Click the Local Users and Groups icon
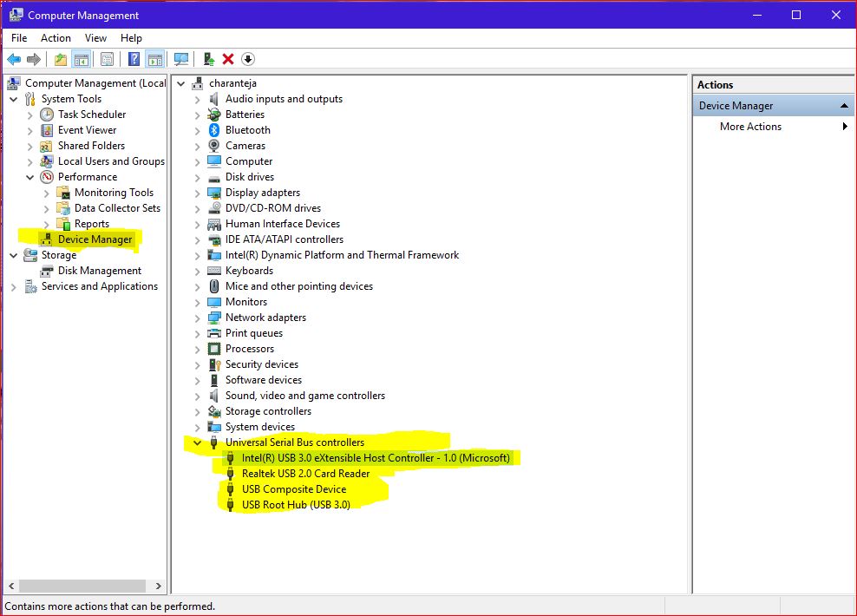 click(x=47, y=161)
